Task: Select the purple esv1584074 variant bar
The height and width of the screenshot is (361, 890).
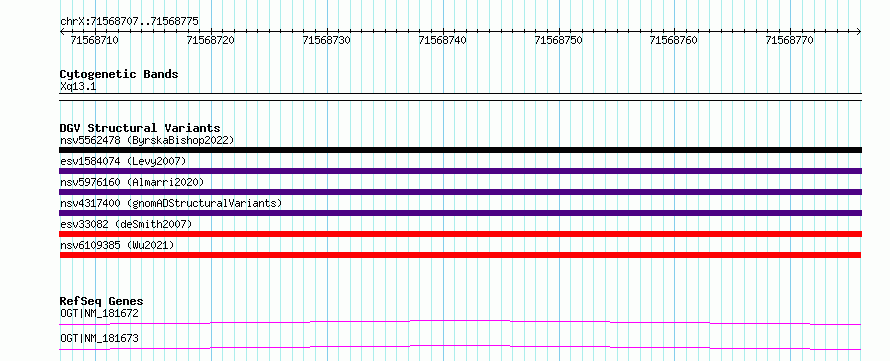Action: (x=460, y=171)
